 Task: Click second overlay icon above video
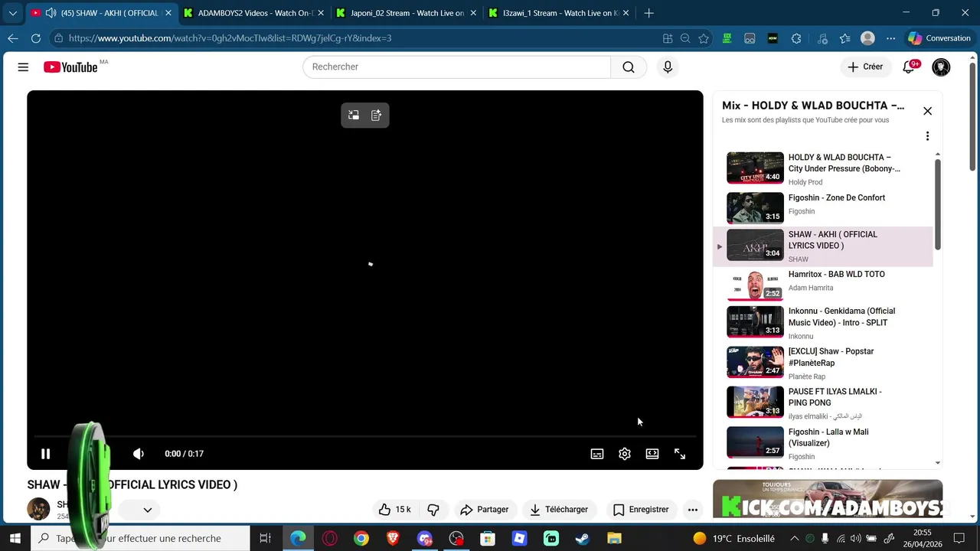pos(377,116)
